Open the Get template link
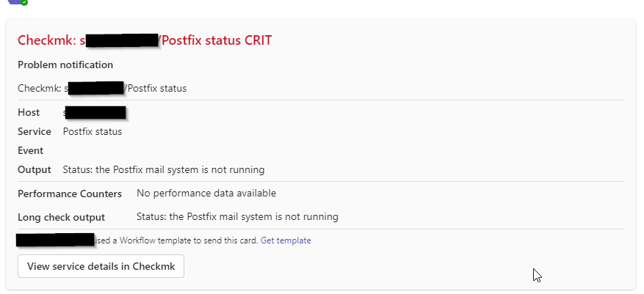The width and height of the screenshot is (644, 294). pyautogui.click(x=286, y=240)
